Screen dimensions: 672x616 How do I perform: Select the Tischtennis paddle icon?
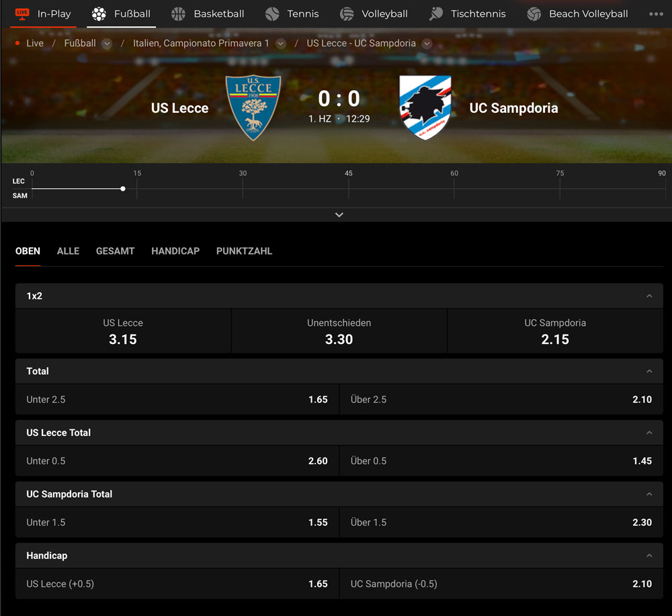(x=436, y=13)
